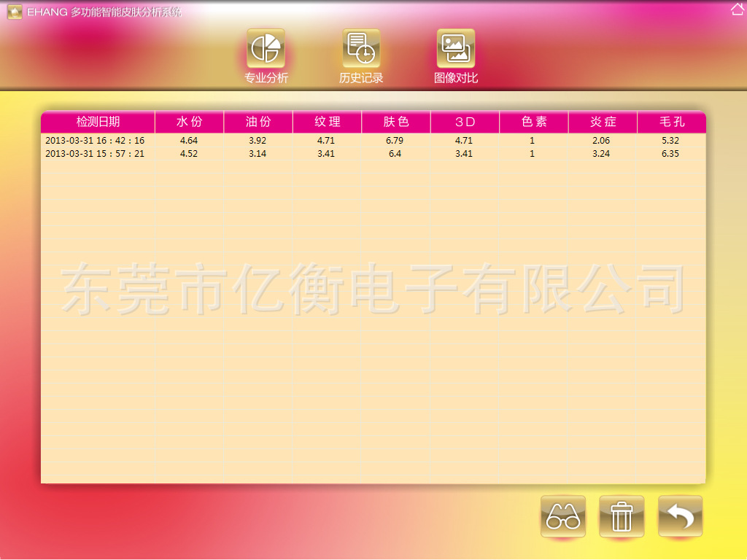Click the glasses view icon
Screen dimensions: 747x560
[x=563, y=516]
